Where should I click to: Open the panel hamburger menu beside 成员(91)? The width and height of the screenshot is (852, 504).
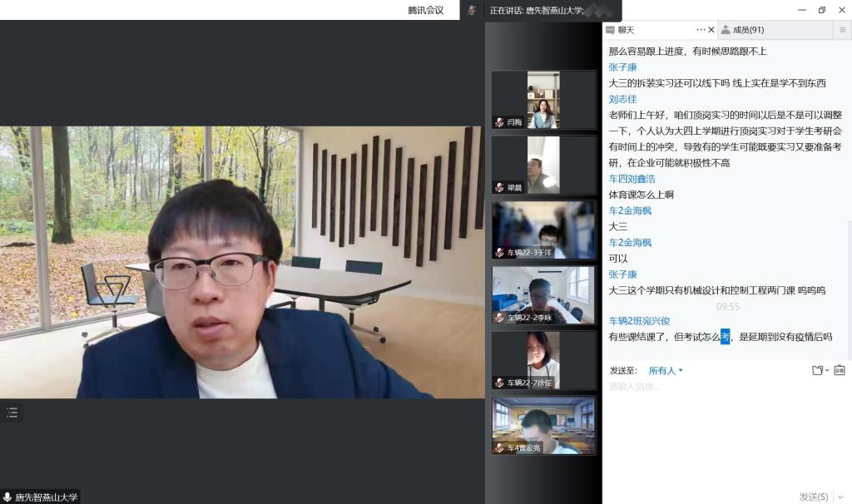click(841, 30)
